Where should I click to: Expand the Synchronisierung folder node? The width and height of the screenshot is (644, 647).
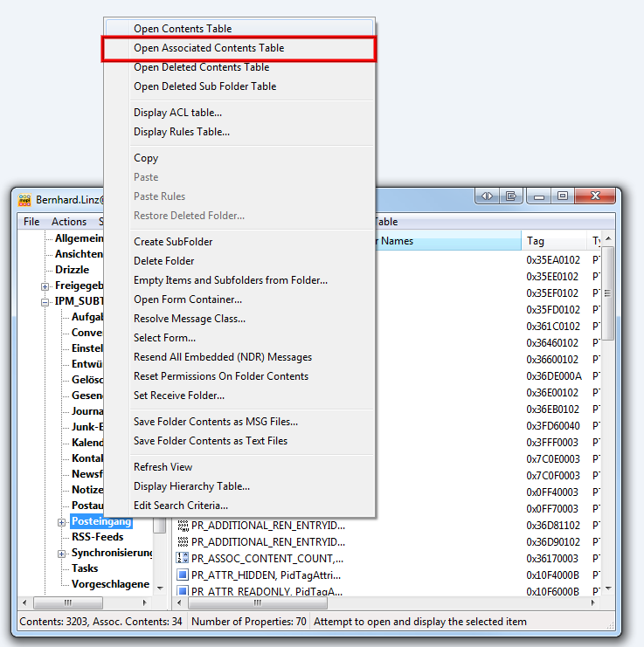[61, 554]
